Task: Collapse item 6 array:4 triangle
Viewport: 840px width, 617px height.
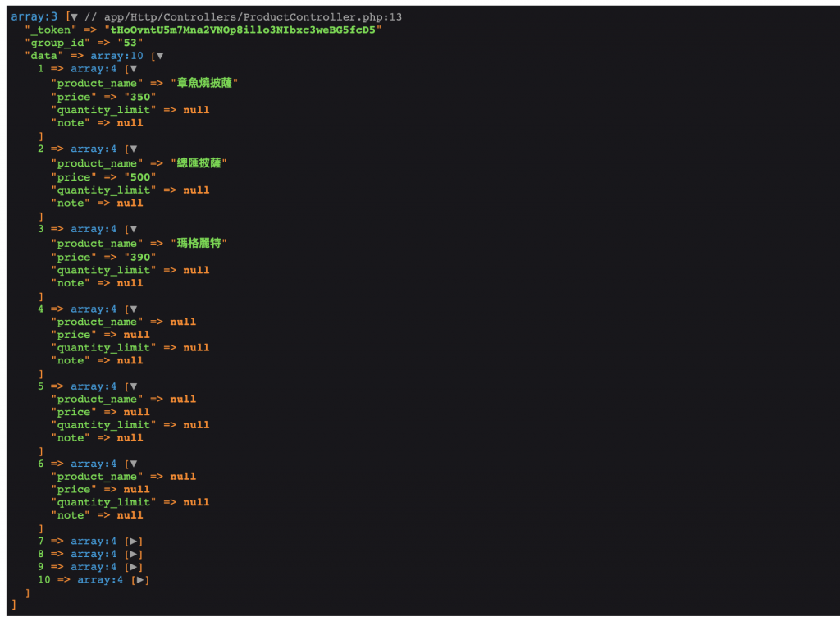Action: click(134, 464)
